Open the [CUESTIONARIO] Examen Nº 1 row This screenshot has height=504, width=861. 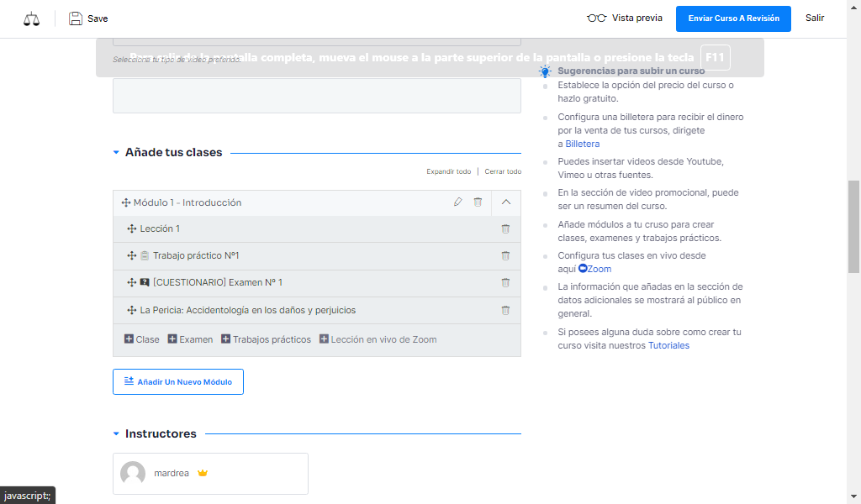point(317,282)
